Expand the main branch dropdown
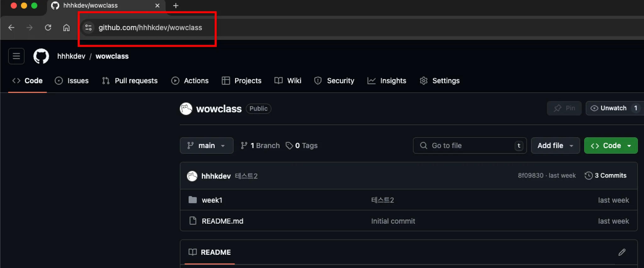644x268 pixels. pyautogui.click(x=207, y=145)
